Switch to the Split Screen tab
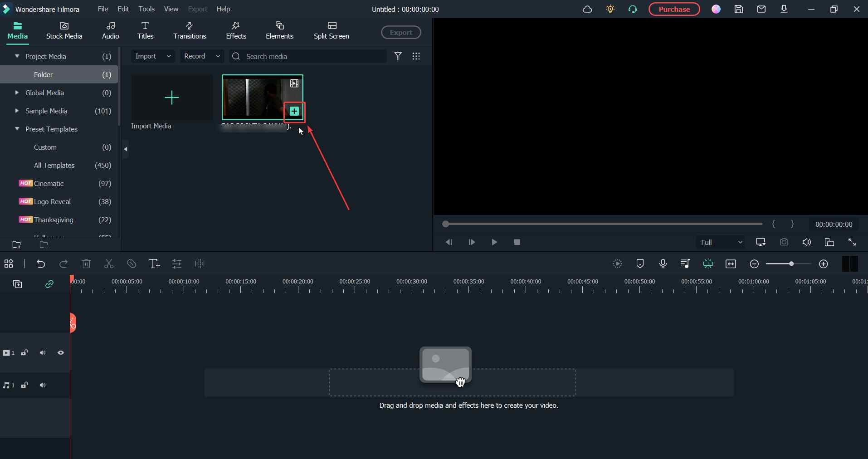Screen dimensions: 868x459 click(x=332, y=31)
